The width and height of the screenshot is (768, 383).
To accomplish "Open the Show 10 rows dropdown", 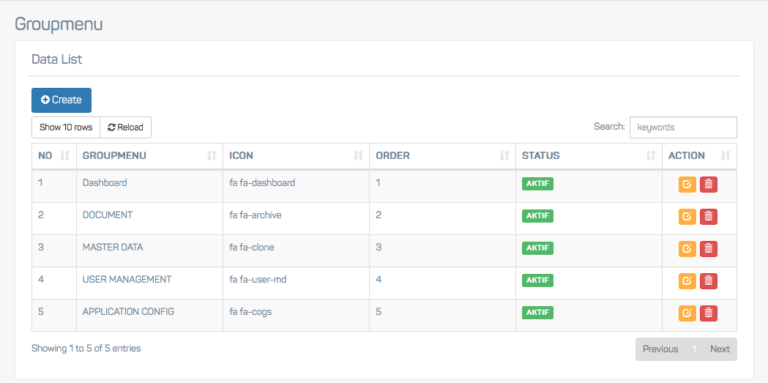I will click(x=66, y=127).
